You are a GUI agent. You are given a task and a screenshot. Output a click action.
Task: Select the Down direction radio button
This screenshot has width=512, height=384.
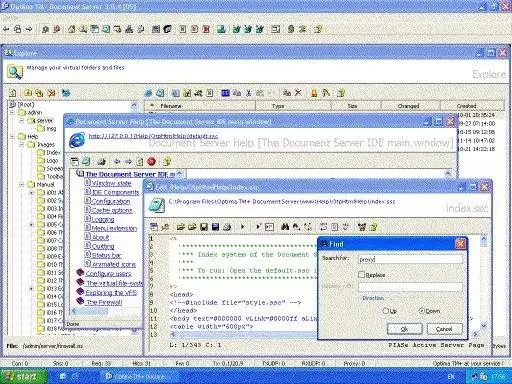(422, 311)
